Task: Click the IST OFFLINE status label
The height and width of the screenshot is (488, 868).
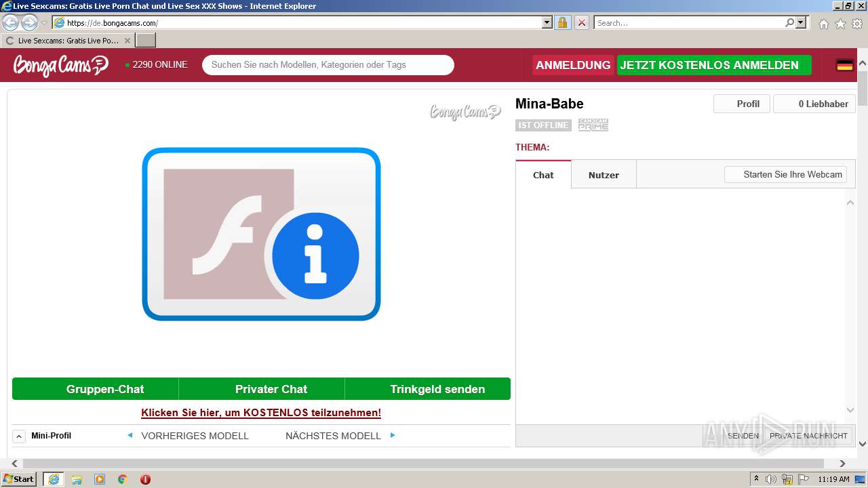Action: point(543,125)
